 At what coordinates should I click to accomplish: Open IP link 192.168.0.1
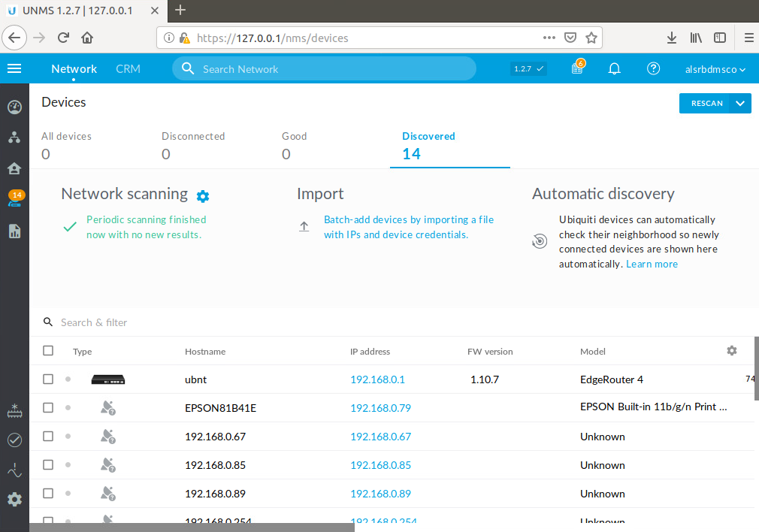(377, 379)
